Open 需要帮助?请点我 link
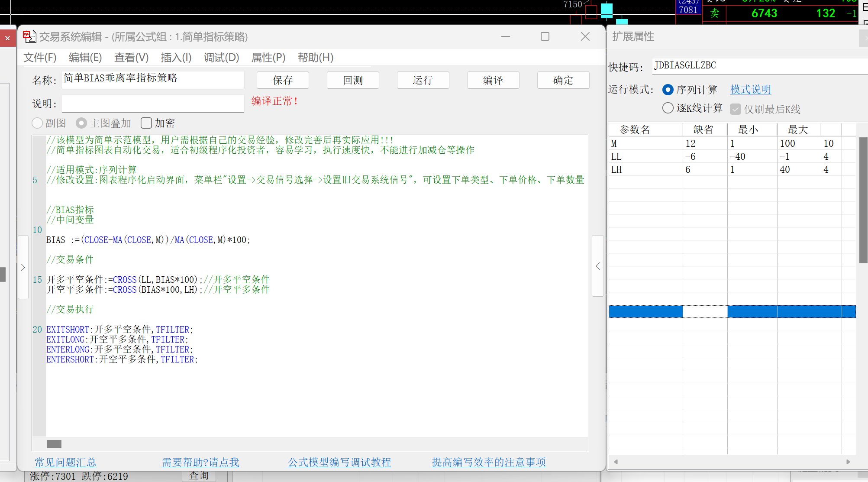The image size is (868, 482). pos(200,462)
